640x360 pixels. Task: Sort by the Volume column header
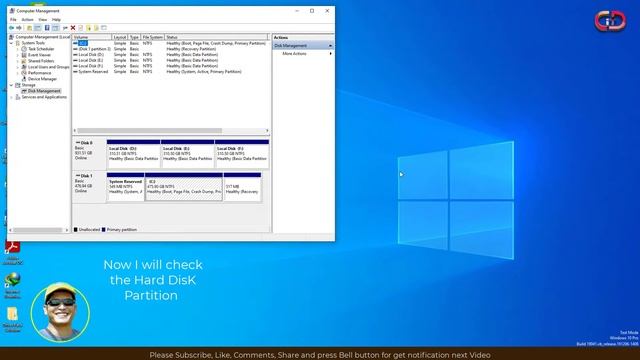92,37
